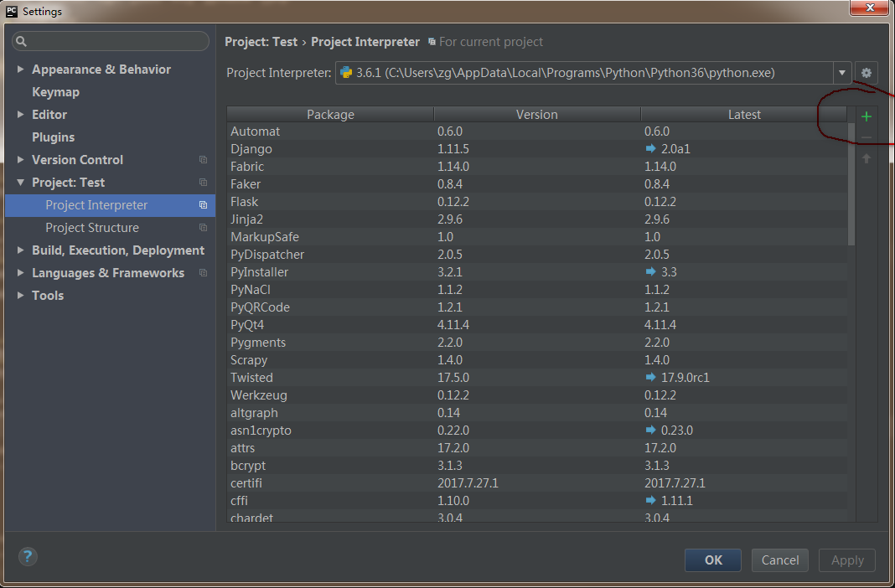This screenshot has height=588, width=895.
Task: Sort by the Latest column header
Action: click(744, 115)
